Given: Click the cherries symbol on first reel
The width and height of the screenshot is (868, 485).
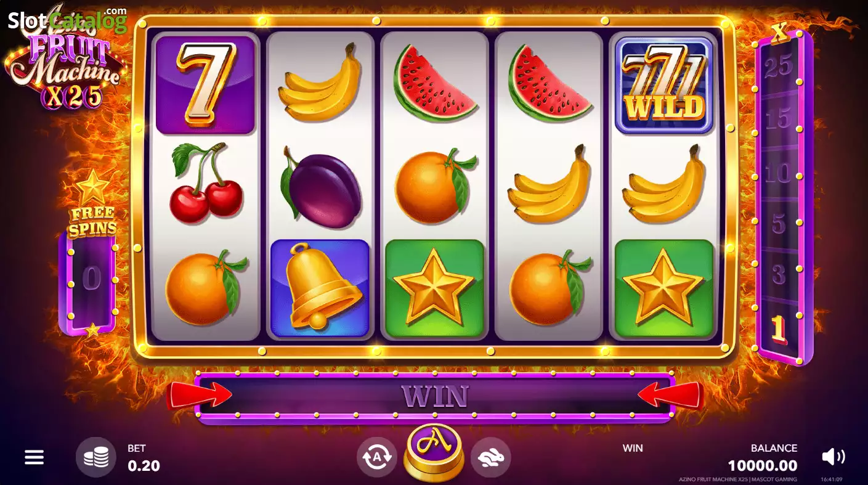Looking at the screenshot, I should pos(205,183).
